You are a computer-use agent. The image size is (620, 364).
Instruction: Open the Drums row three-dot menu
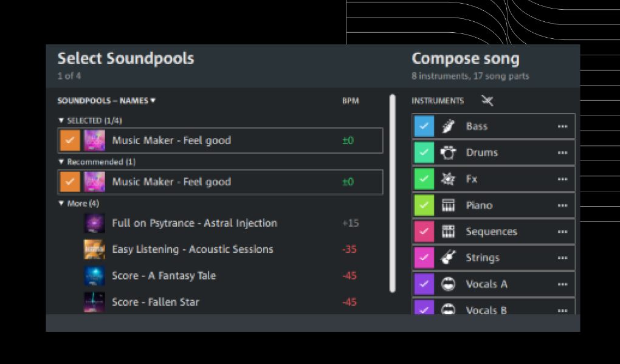click(562, 153)
